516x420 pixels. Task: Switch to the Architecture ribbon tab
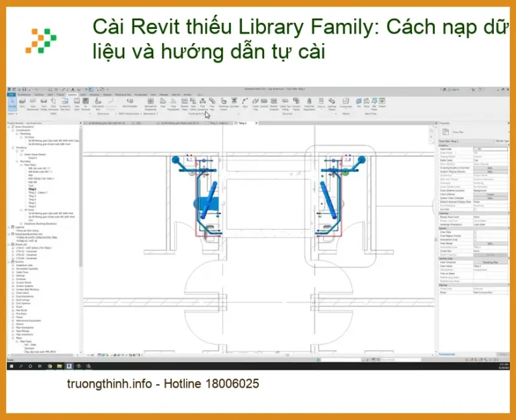tap(24, 95)
